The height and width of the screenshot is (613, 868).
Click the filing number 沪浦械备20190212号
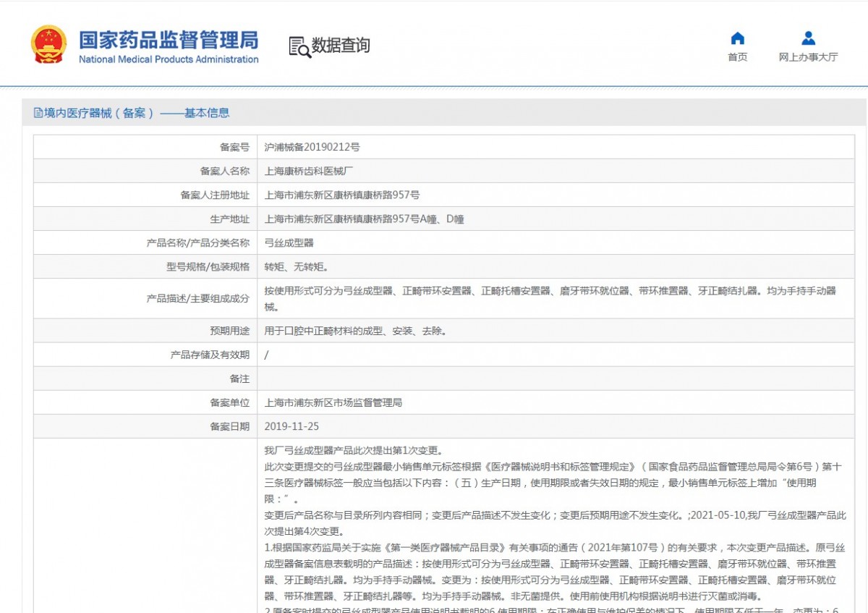[x=312, y=147]
